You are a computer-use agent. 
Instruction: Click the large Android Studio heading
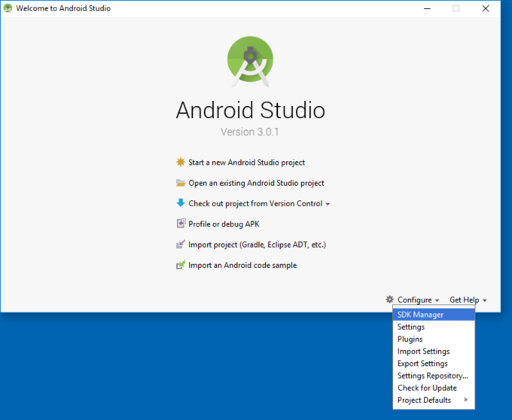pyautogui.click(x=251, y=110)
